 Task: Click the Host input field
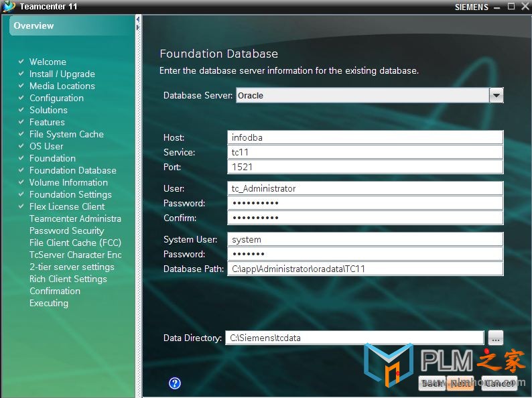tap(365, 137)
